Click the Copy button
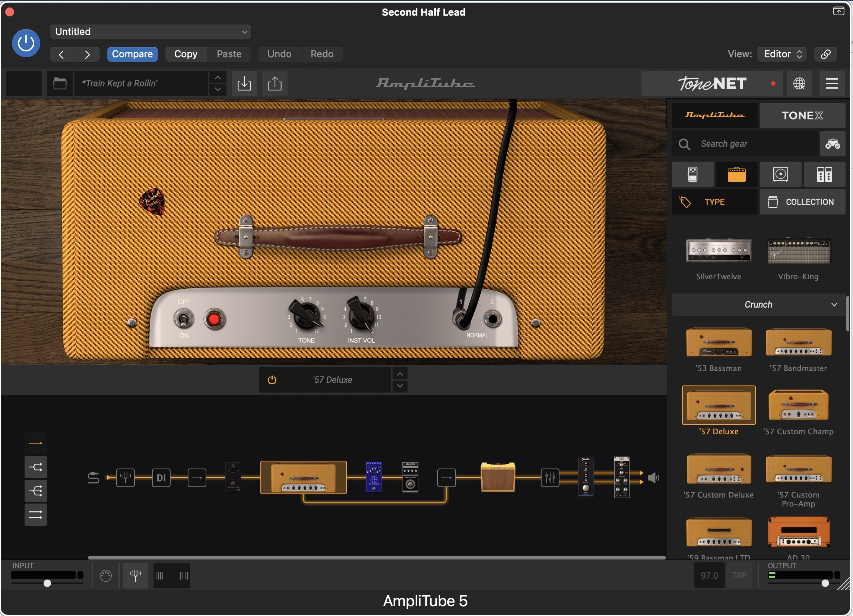The image size is (853, 616). [x=186, y=54]
